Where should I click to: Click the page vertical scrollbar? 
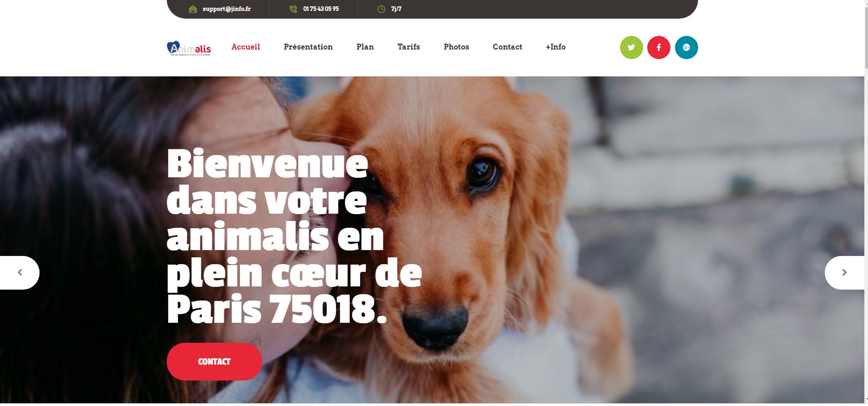(866, 203)
